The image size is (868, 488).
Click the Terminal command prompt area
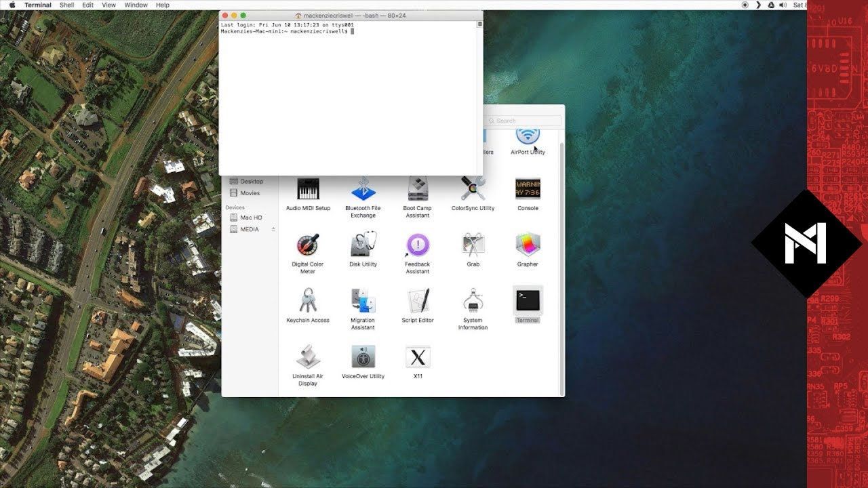[352, 31]
